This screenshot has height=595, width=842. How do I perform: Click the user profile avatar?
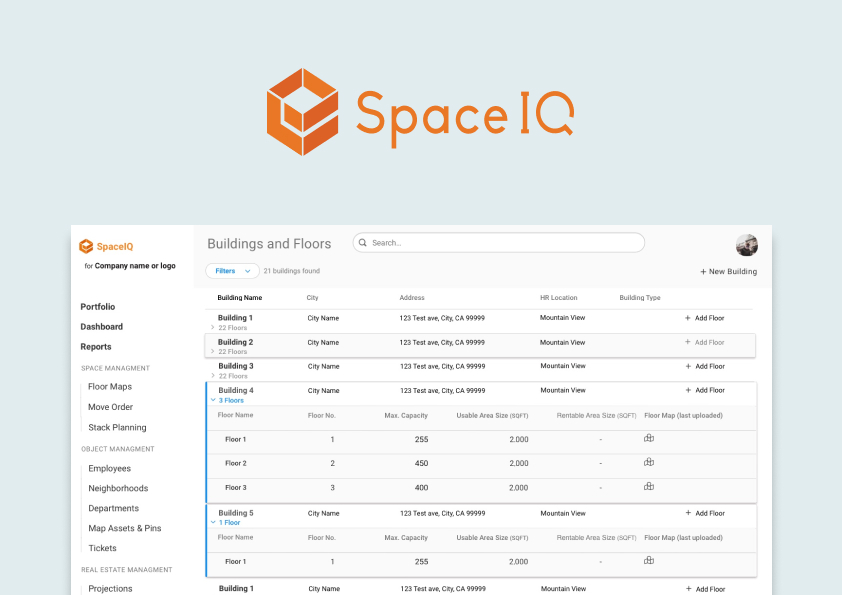coord(747,245)
